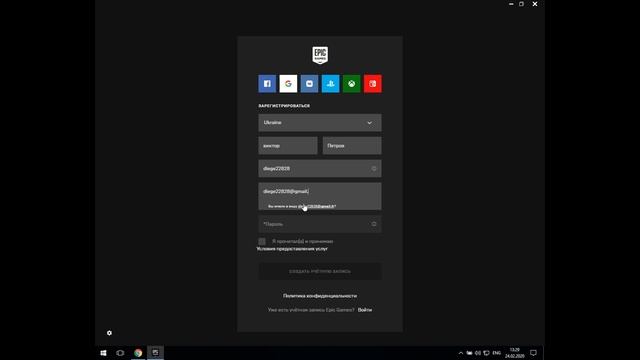Open privacy policy link

[320, 296]
